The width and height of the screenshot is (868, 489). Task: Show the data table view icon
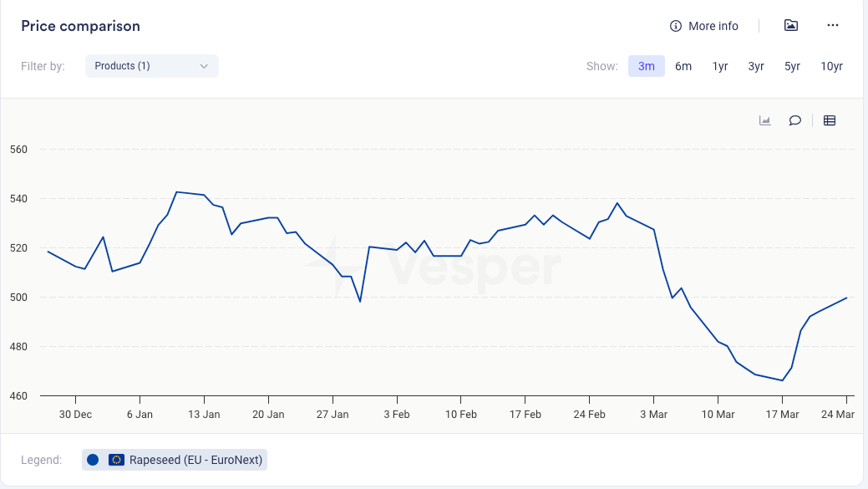(x=830, y=120)
